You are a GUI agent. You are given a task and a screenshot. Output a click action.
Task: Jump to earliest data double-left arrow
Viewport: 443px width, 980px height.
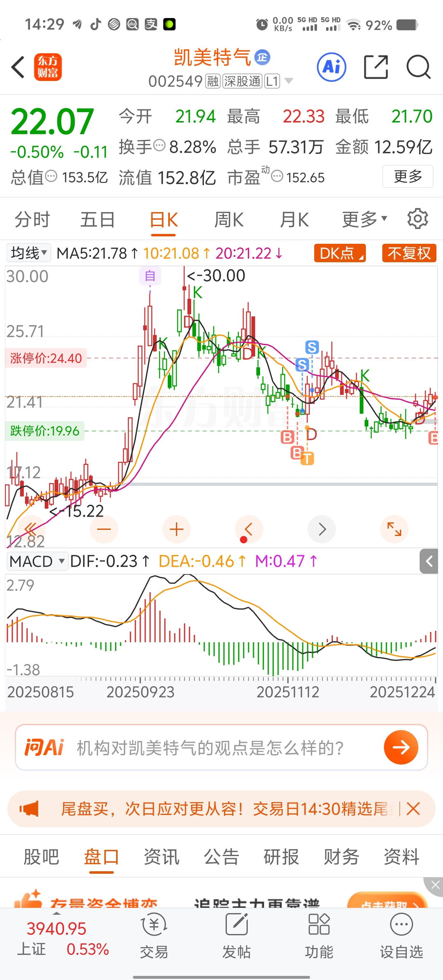(x=31, y=529)
